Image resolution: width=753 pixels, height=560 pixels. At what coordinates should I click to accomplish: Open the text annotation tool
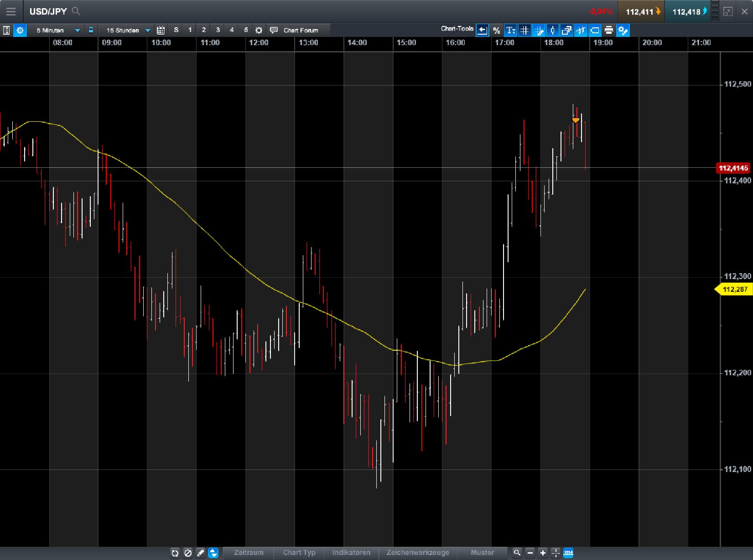pos(511,30)
